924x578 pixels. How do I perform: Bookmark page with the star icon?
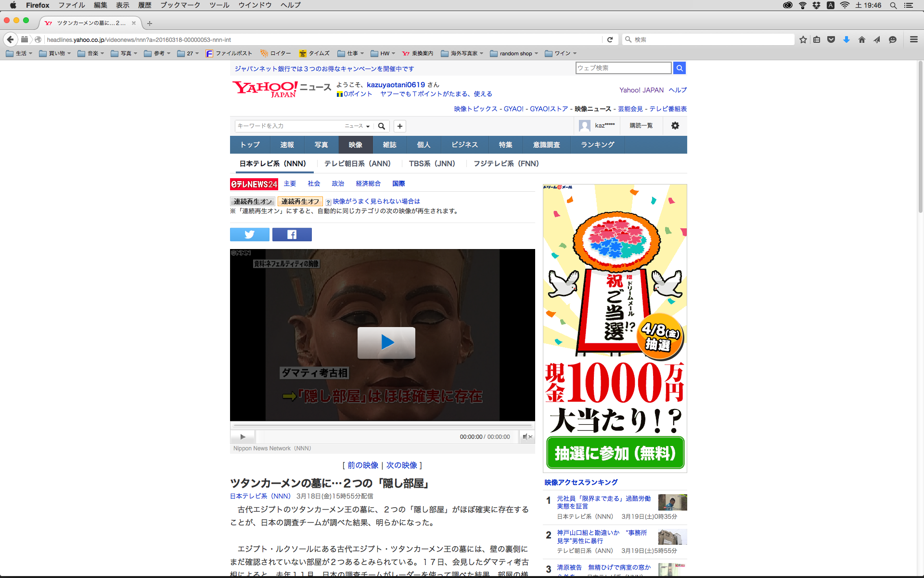coord(803,39)
